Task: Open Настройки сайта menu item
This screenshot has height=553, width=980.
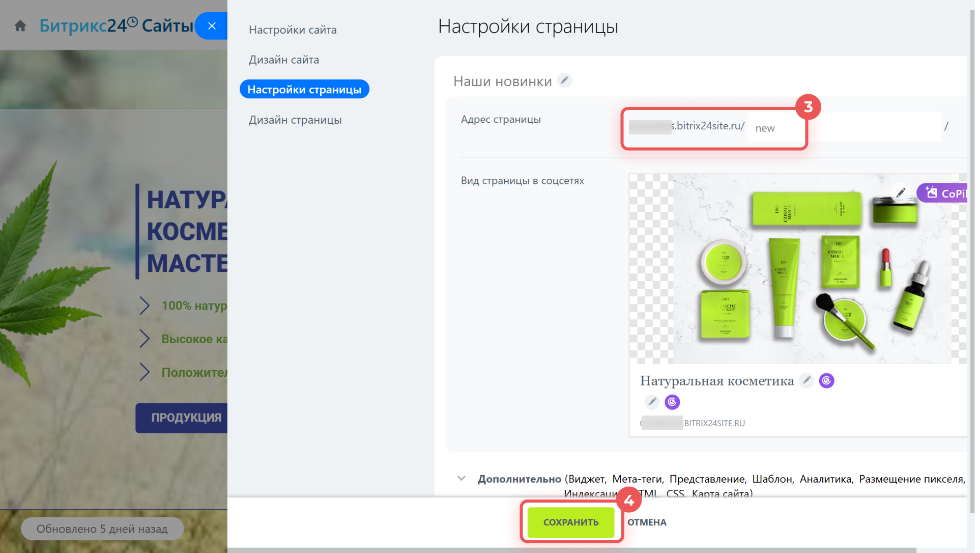Action: (293, 30)
